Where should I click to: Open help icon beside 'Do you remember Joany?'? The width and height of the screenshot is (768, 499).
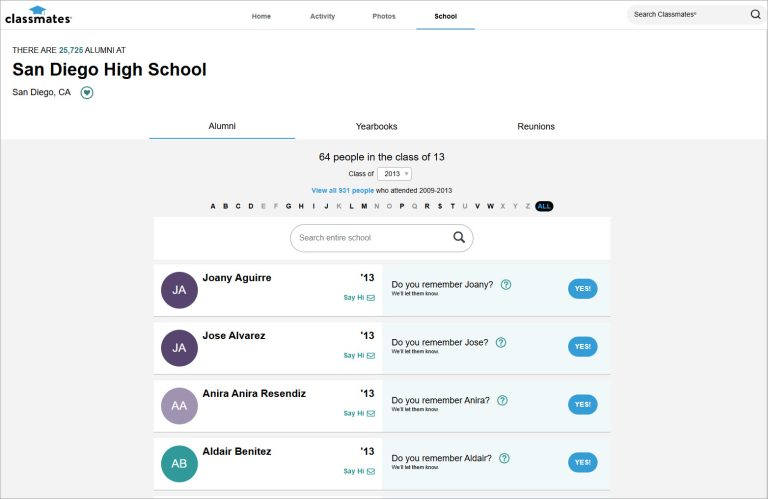506,285
